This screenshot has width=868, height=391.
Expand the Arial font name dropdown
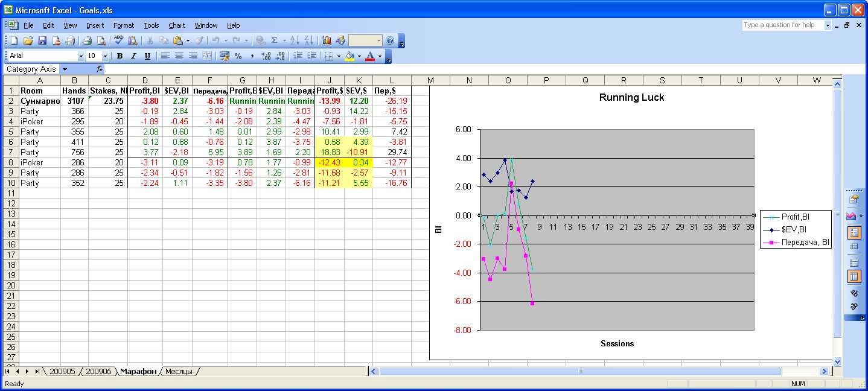coord(81,56)
